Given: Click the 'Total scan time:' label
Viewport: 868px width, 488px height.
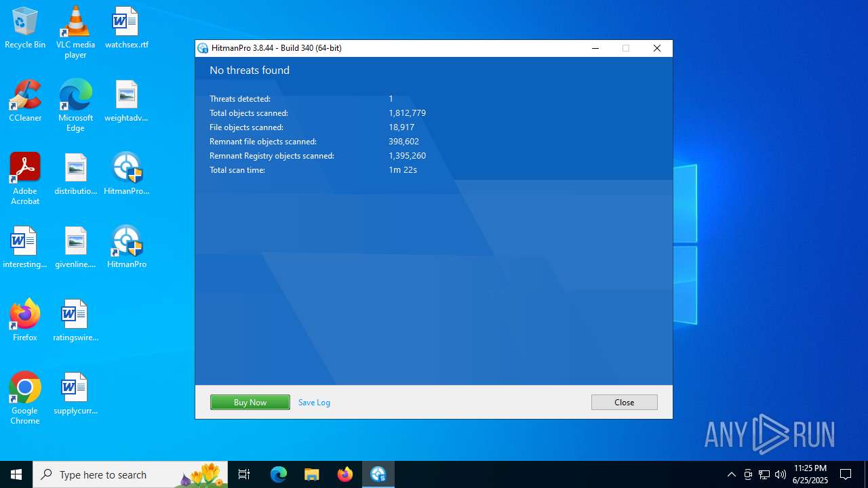Looking at the screenshot, I should point(237,170).
